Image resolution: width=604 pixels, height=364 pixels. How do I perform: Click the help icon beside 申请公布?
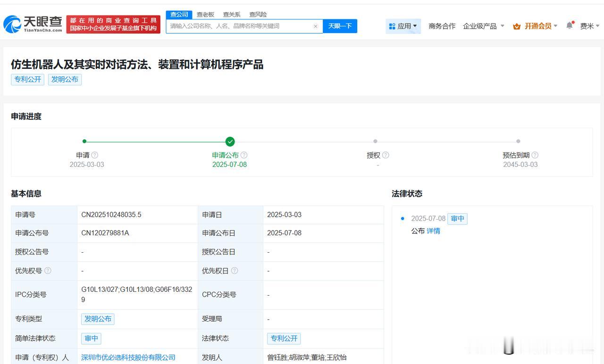(244, 155)
